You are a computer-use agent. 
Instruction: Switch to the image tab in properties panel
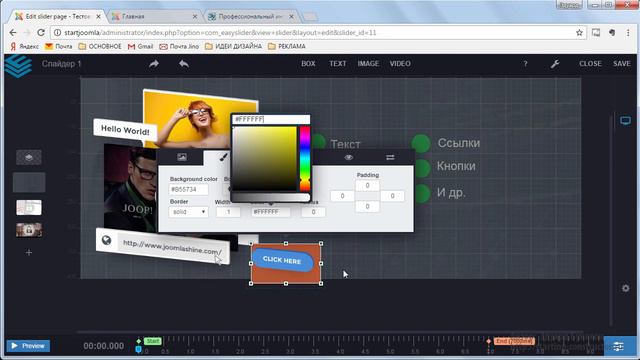click(x=182, y=157)
